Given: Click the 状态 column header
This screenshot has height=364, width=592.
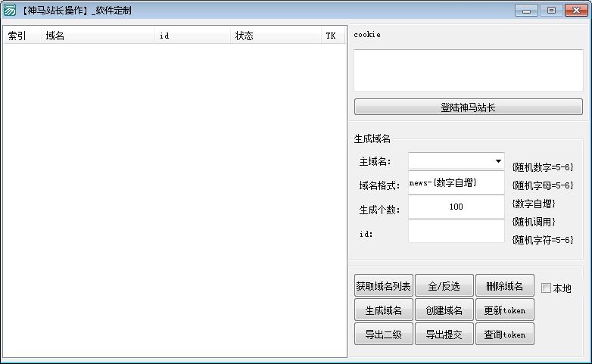Looking at the screenshot, I should click(x=276, y=36).
